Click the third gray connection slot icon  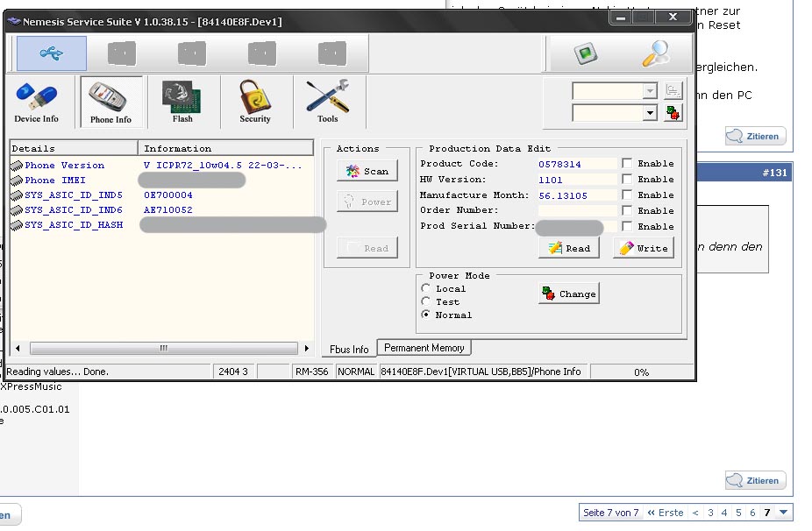(192, 53)
